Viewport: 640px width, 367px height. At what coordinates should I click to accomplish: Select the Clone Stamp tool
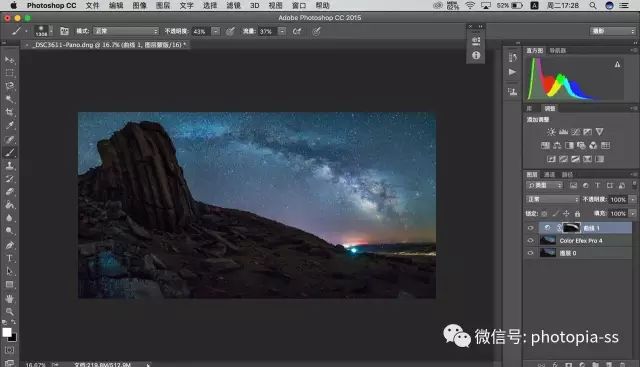9,165
